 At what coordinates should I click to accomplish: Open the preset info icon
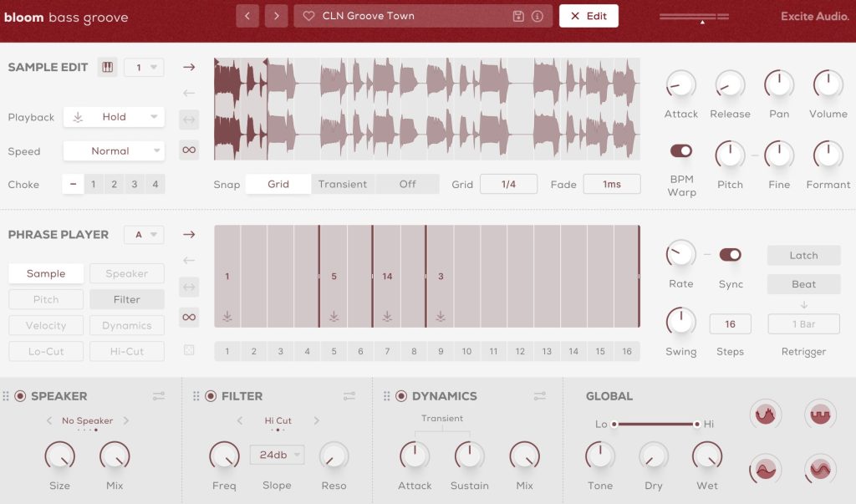[538, 16]
